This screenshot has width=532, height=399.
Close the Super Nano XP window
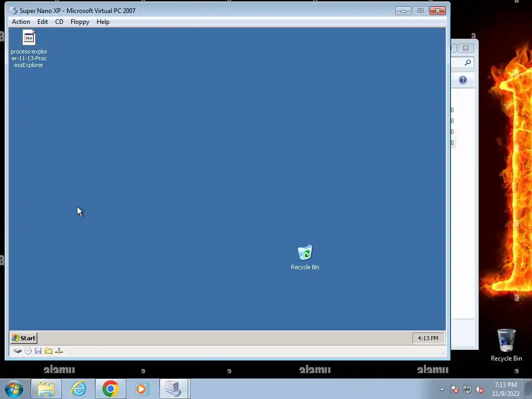tap(437, 11)
